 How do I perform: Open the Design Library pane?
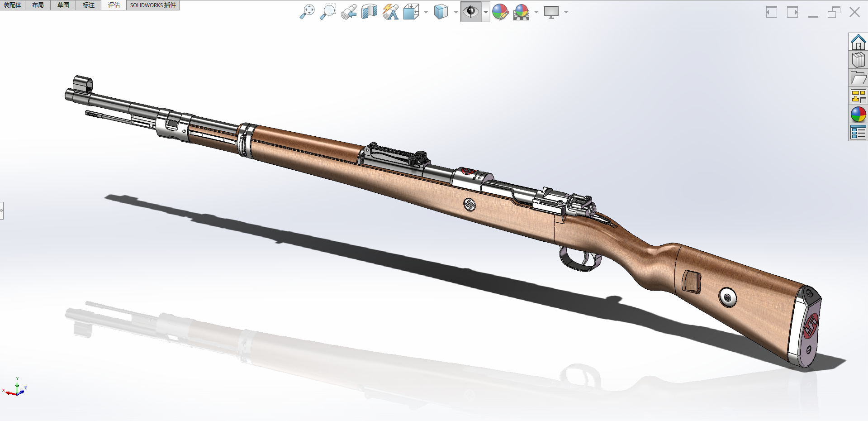pos(858,60)
